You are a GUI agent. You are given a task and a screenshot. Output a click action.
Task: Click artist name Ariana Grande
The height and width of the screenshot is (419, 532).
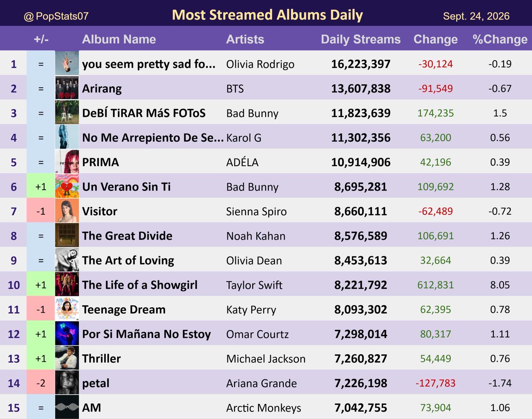(262, 384)
